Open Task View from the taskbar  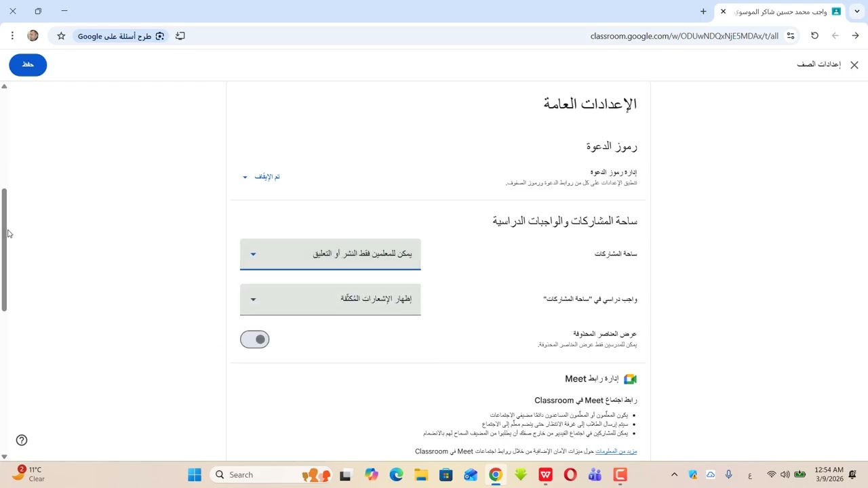pos(345,475)
